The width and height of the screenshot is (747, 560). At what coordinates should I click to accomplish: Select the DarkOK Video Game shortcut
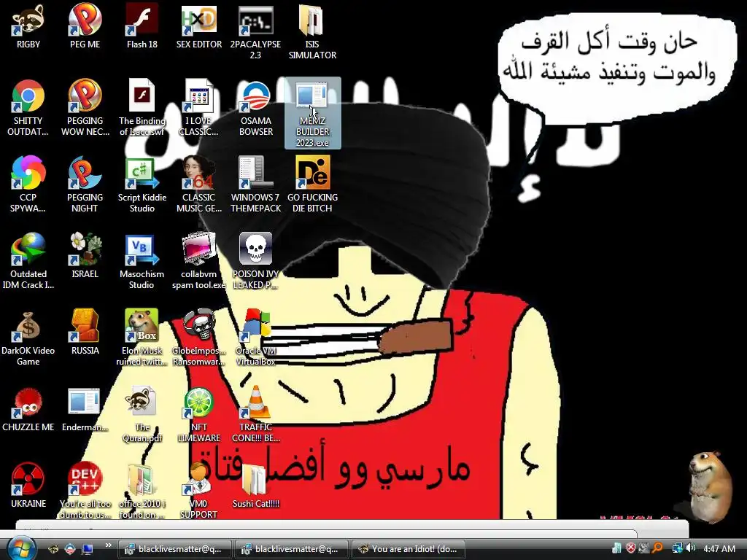[28, 338]
